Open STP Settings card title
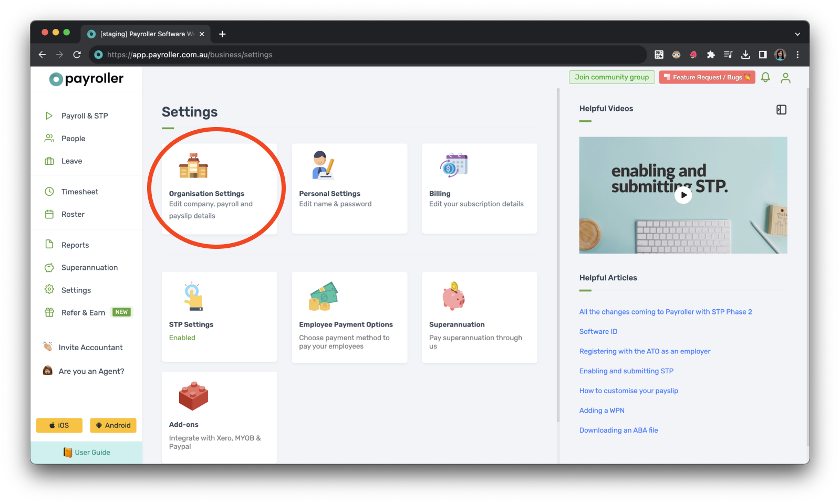The height and width of the screenshot is (504, 840). (191, 324)
